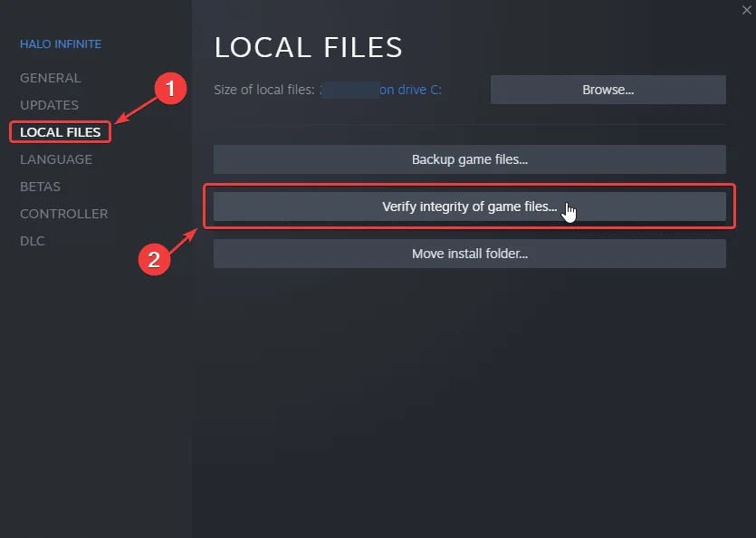Click the red step 1 badge
This screenshot has height=538, width=756.
click(171, 89)
